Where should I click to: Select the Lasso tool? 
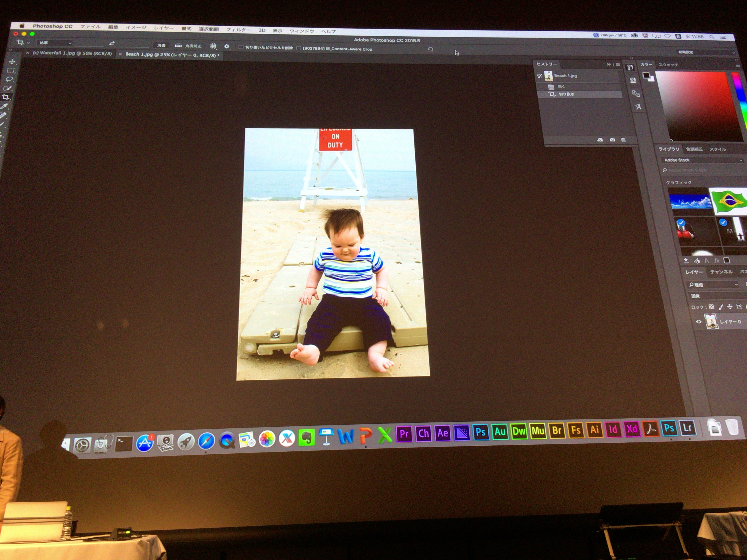point(10,79)
